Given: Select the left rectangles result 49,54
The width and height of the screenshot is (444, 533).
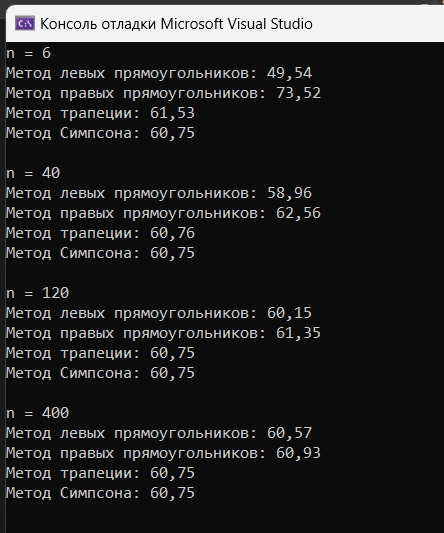Looking at the screenshot, I should pyautogui.click(x=289, y=73).
